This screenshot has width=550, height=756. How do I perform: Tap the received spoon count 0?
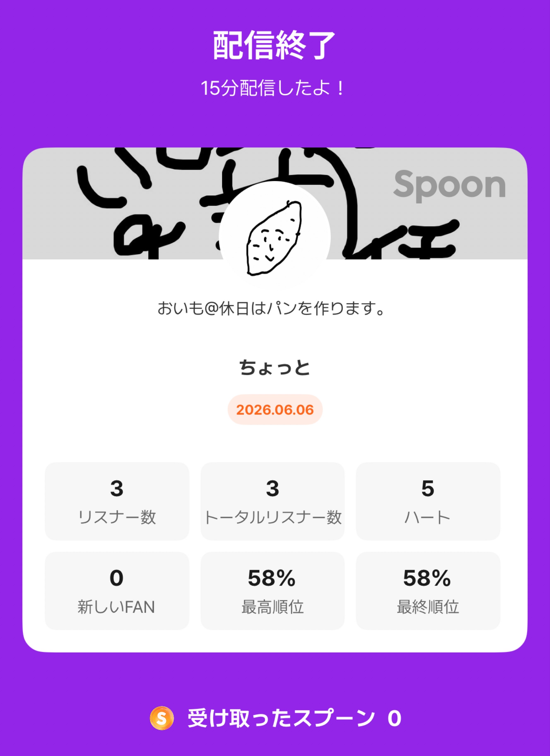(x=394, y=719)
